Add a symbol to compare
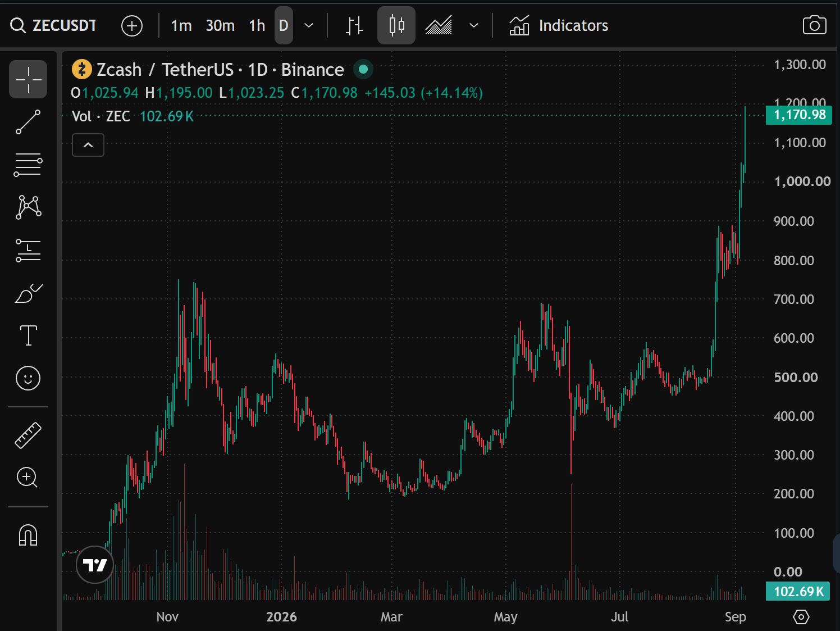Viewport: 840px width, 631px height. (132, 26)
